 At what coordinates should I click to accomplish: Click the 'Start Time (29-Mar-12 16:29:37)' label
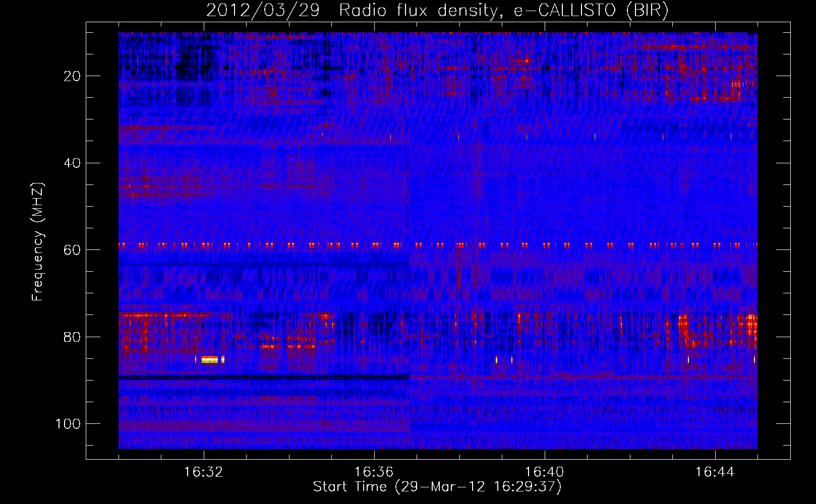point(437,487)
